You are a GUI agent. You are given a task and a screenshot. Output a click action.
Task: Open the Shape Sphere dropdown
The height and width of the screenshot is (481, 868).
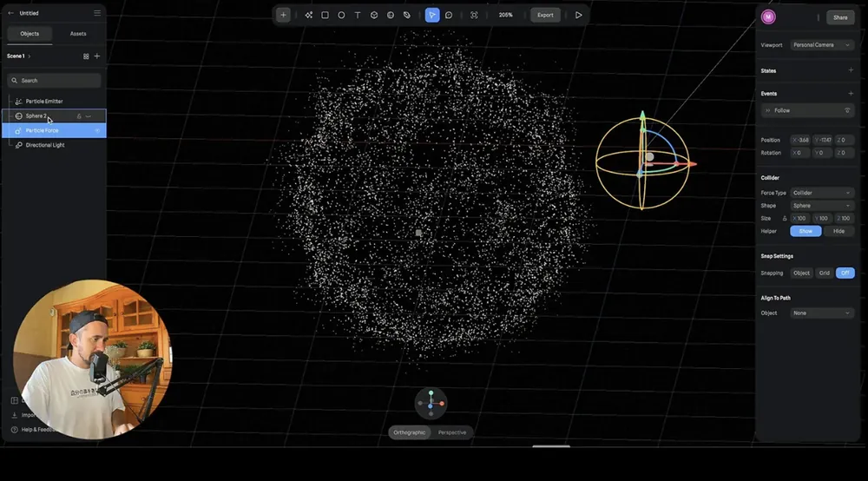pos(821,206)
